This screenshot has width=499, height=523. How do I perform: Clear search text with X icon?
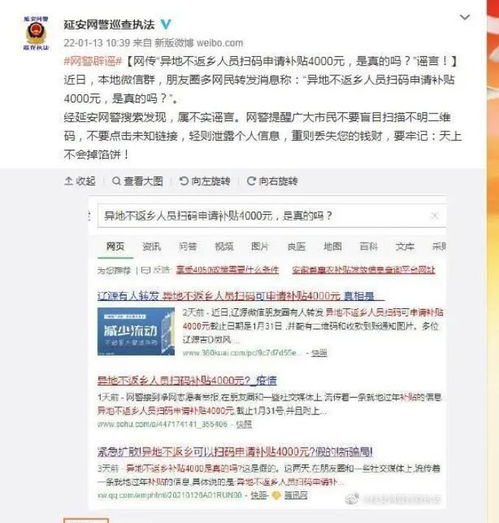435,216
